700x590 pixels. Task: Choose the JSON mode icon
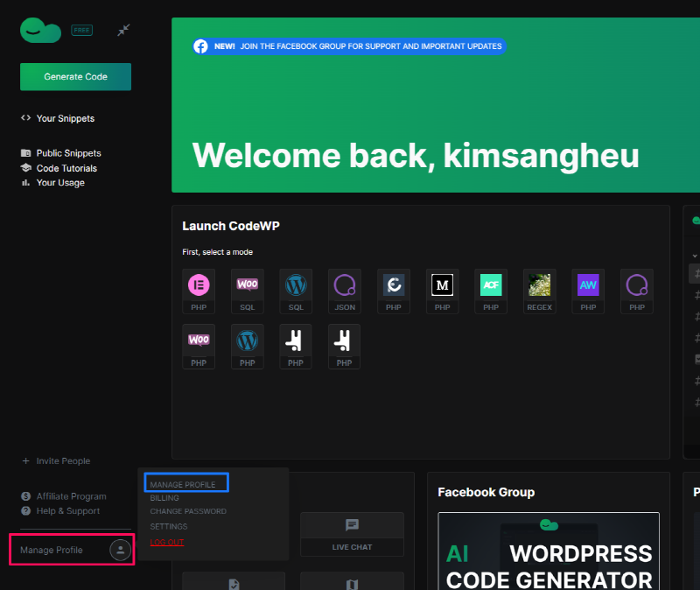coord(345,285)
